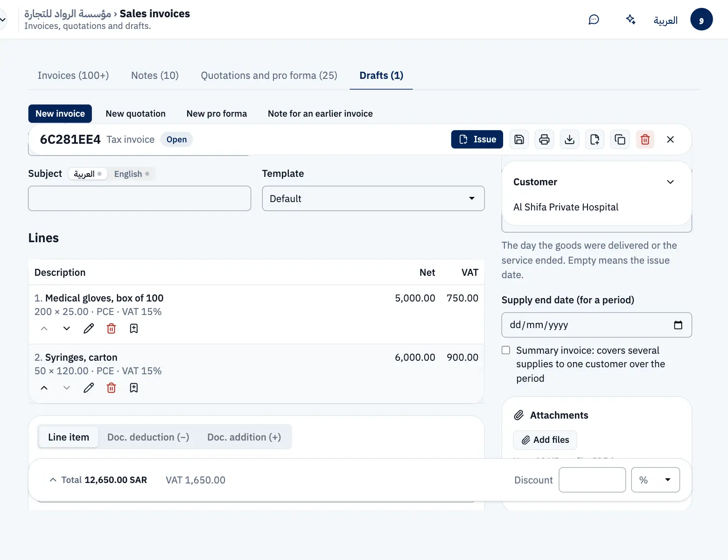
Task: Open the Invoices (100+) tab
Action: coord(73,76)
